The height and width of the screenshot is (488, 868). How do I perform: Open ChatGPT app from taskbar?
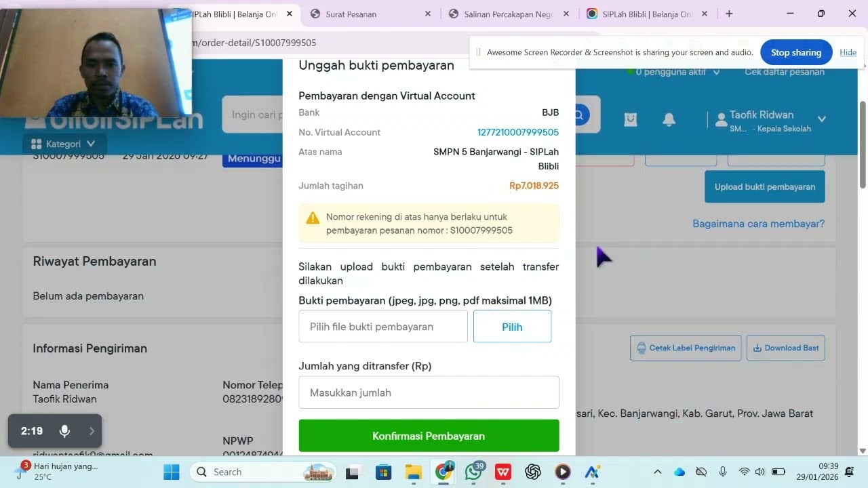click(x=533, y=472)
